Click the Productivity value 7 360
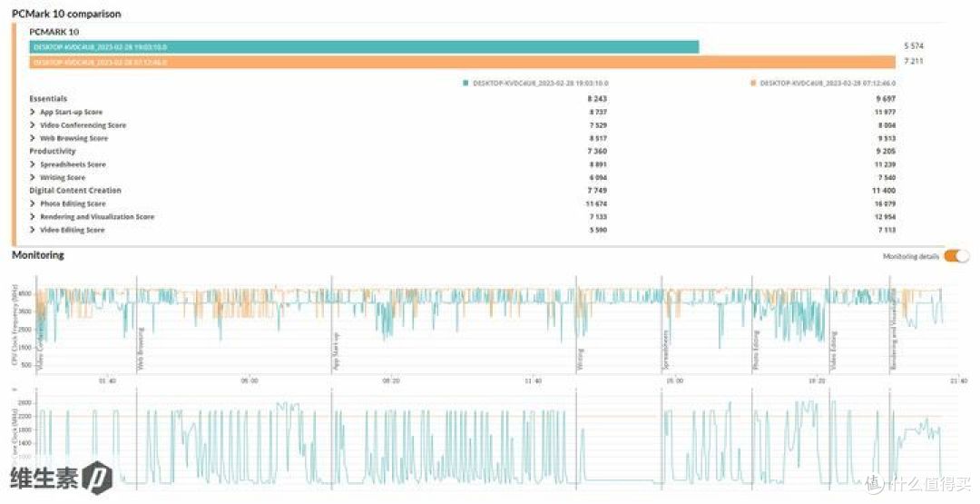Viewport: 980px width, 504px height. 597,152
